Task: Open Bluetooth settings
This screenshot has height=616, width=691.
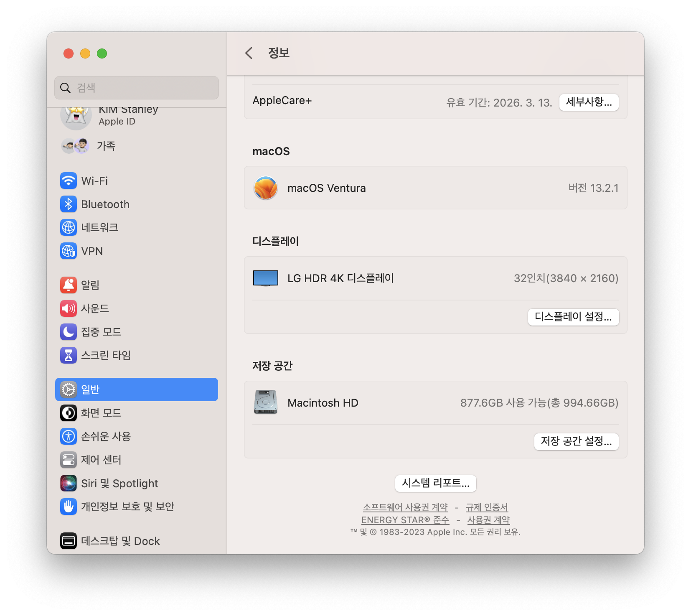Action: [x=137, y=204]
